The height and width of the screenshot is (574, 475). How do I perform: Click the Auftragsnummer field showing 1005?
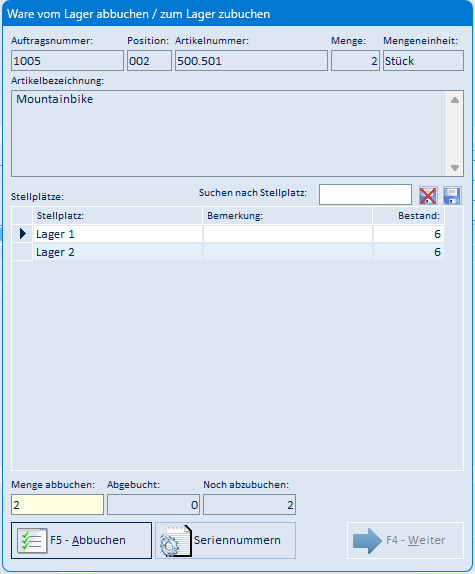pyautogui.click(x=67, y=61)
